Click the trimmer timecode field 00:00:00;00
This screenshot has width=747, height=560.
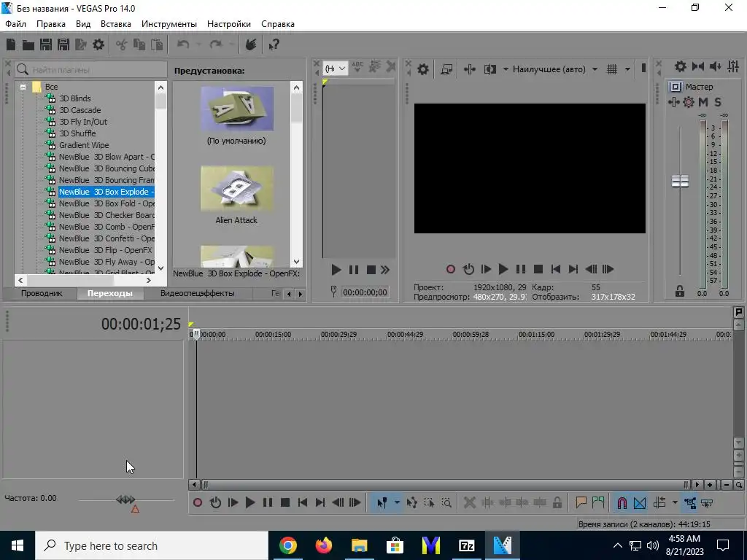click(x=365, y=292)
